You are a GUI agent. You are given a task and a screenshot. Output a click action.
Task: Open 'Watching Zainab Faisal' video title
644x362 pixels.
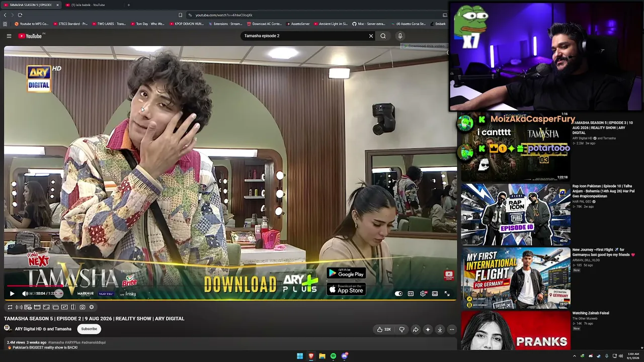[591, 313]
